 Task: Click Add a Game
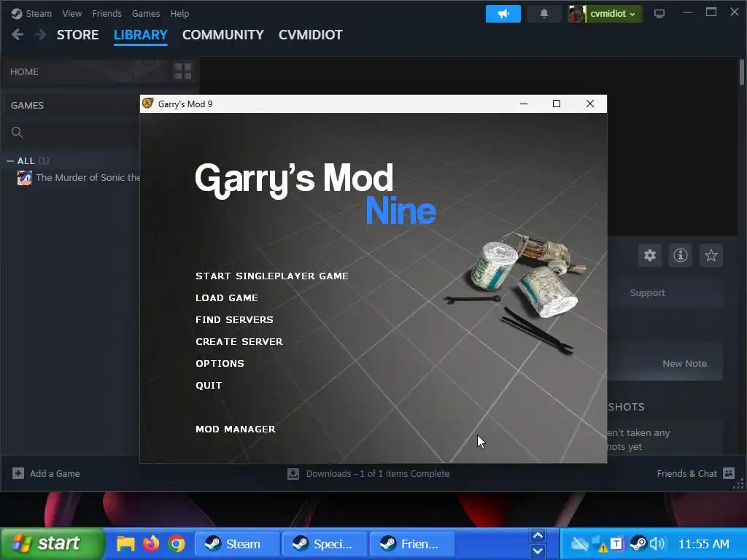pyautogui.click(x=46, y=473)
